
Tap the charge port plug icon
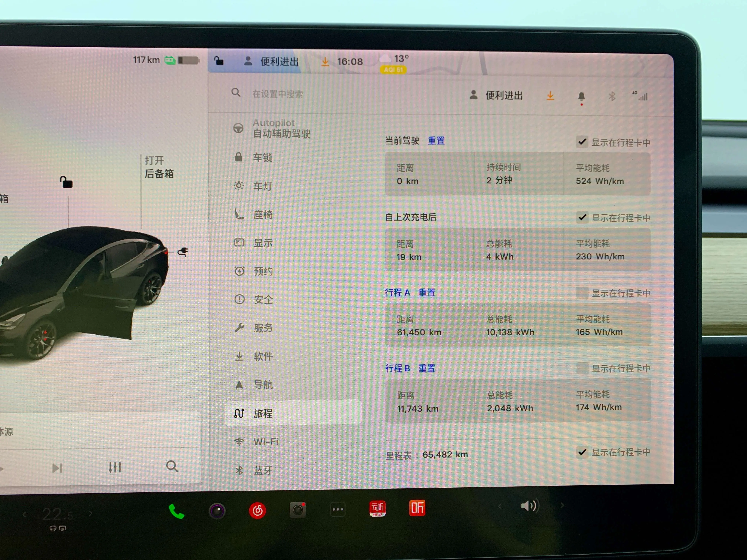(x=183, y=252)
